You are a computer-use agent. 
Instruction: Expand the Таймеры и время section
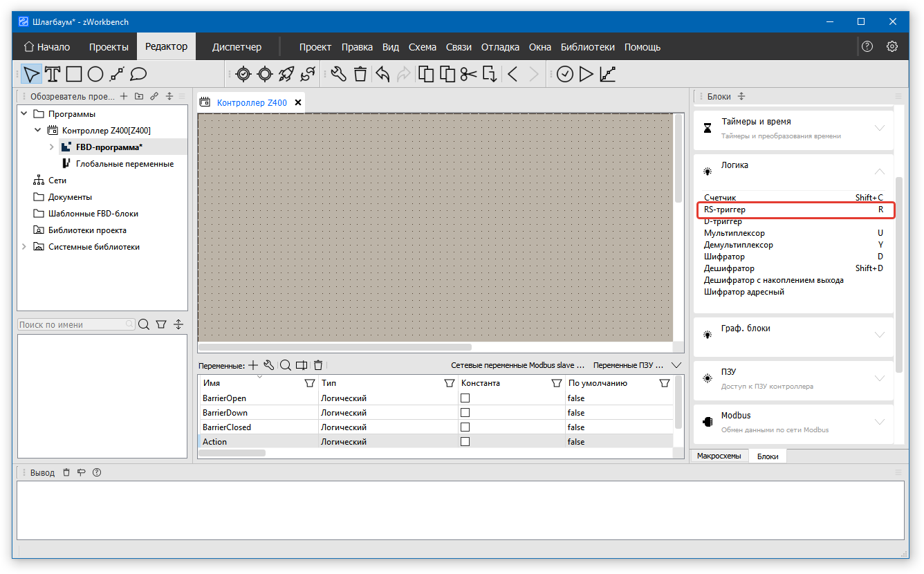click(x=880, y=128)
